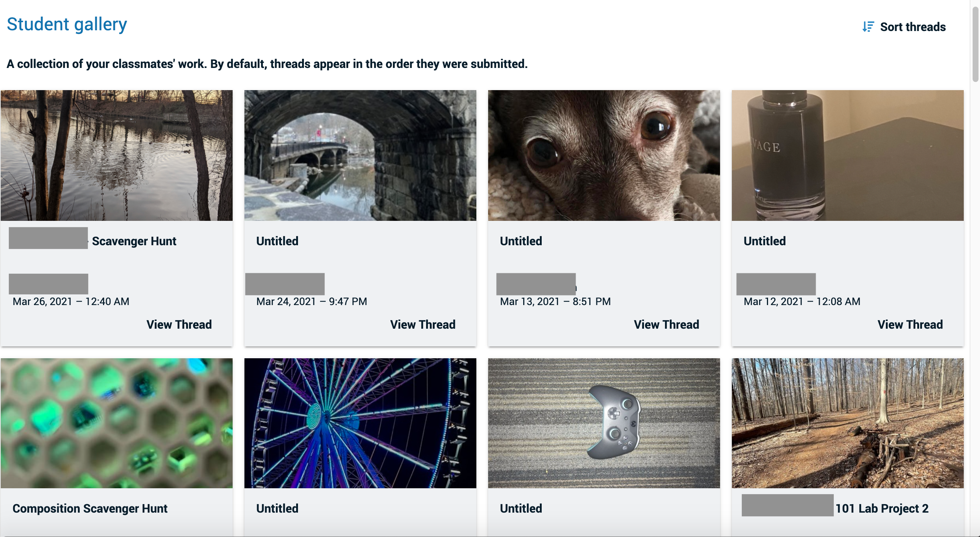Screen dimensions: 980x537
Task: Open the stone arch bridge photo
Action: click(x=360, y=155)
